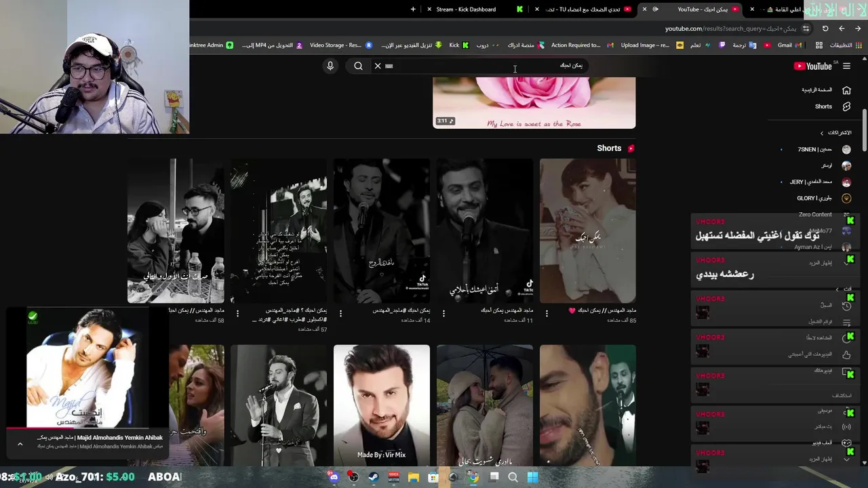Open المشاهدة لاحقًا Watch Later in sidebar
868x488 pixels.
pyautogui.click(x=828, y=338)
